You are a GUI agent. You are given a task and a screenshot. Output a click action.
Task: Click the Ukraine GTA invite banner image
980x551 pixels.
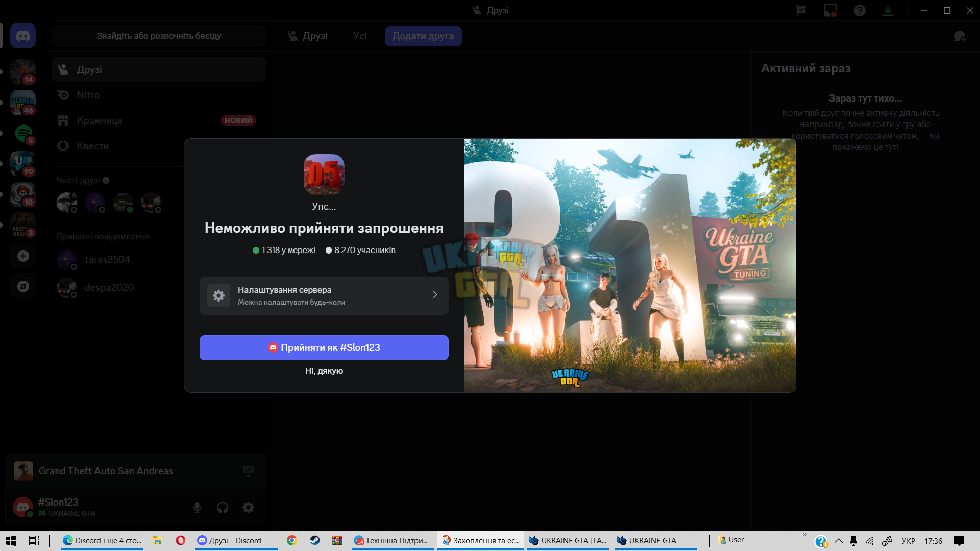(630, 265)
